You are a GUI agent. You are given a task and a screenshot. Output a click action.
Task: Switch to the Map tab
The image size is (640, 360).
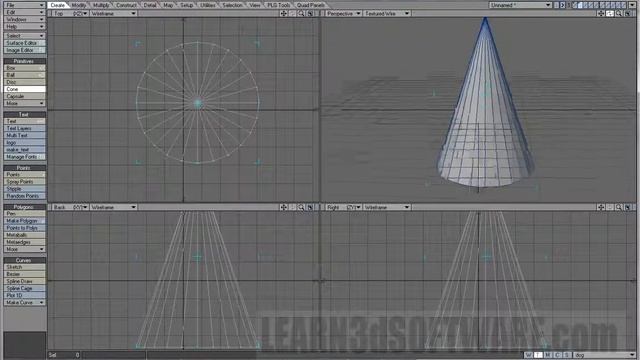tap(168, 5)
